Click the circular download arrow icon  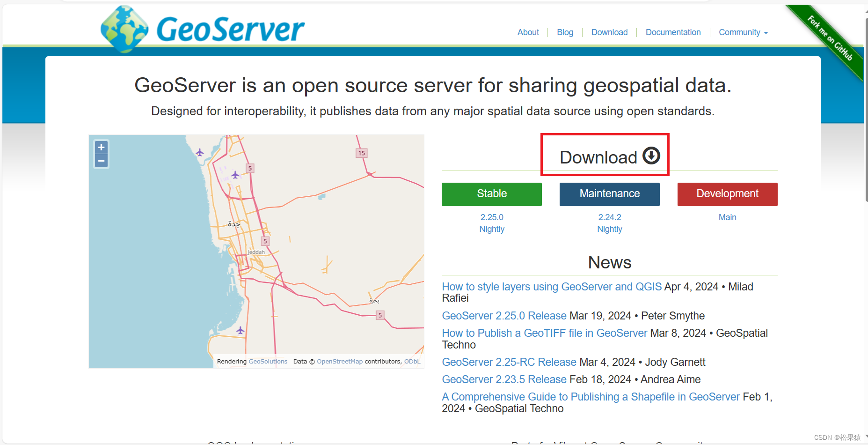651,156
